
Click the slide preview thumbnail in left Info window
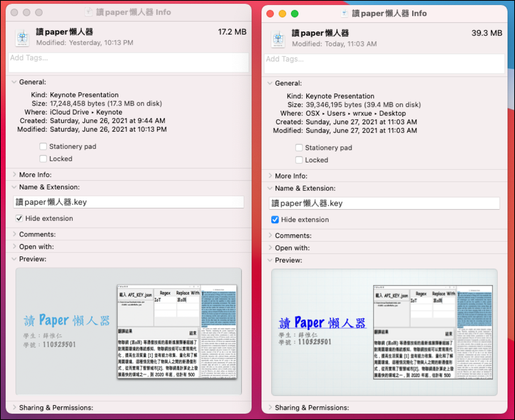[129, 331]
